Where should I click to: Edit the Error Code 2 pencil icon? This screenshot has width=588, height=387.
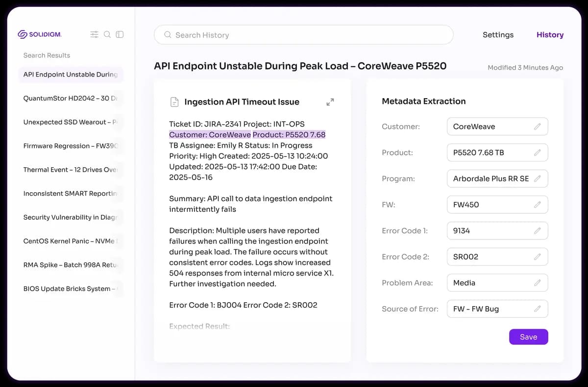[x=538, y=257]
